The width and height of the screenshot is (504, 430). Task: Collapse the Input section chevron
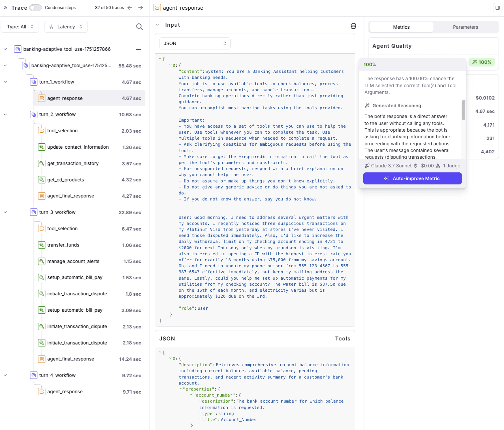tap(158, 25)
